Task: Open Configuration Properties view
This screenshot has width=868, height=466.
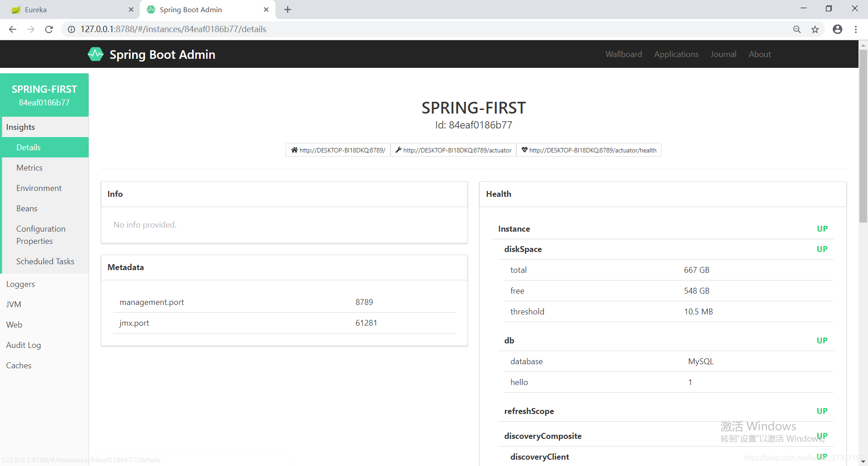Action: click(45, 235)
